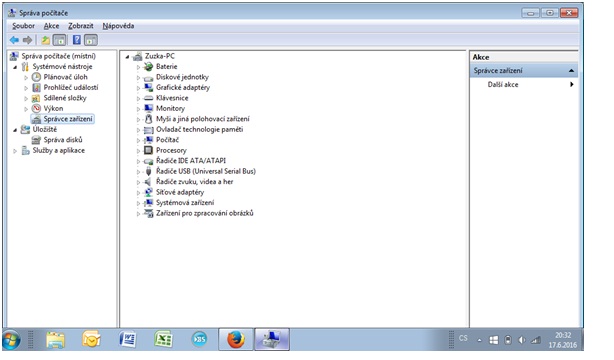
Task: Select the Klávesnice icon
Action: 148,98
